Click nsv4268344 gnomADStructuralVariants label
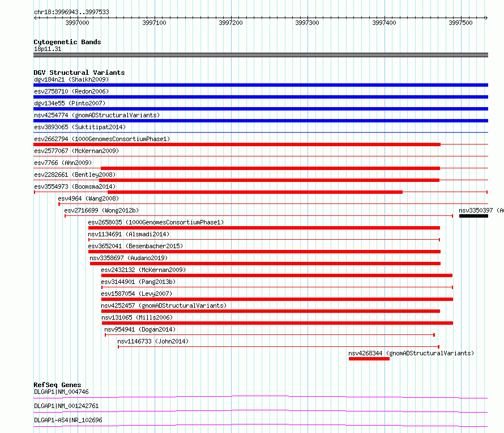 411,353
